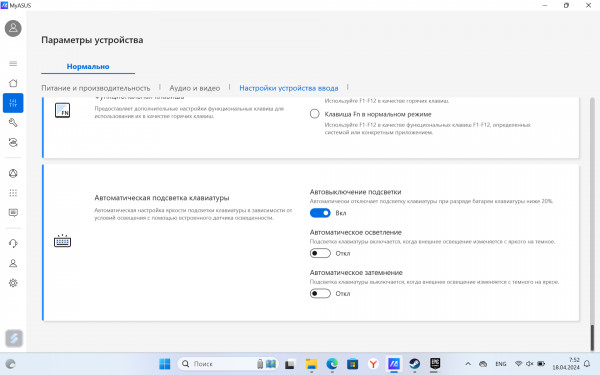The image size is (600, 375).
Task: Open the notification bell in the tray
Action: click(587, 364)
